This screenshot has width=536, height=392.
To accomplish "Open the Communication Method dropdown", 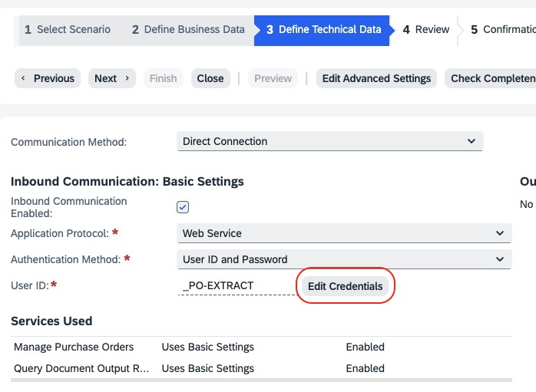I will pos(330,141).
